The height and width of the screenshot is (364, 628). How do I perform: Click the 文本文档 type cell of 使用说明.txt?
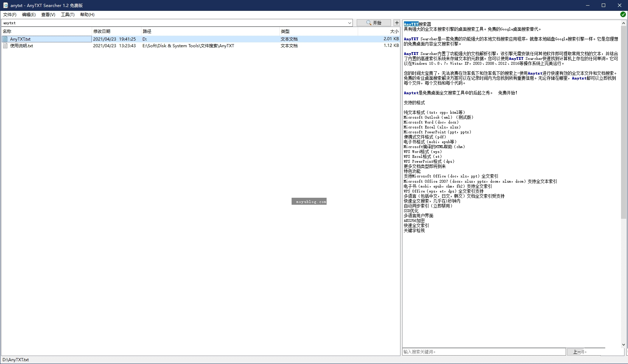pos(289,46)
